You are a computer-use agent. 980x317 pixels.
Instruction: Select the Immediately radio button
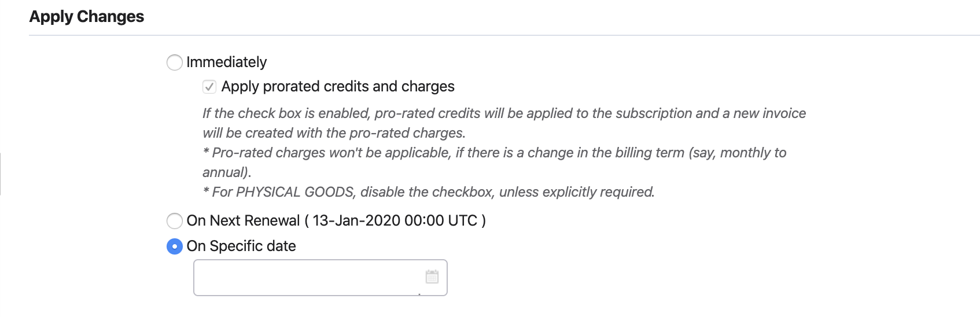tap(175, 62)
